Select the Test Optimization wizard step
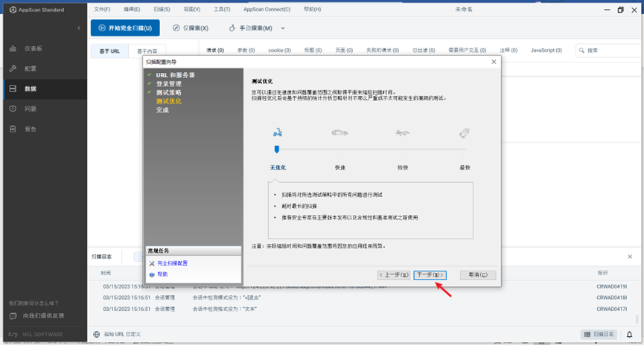This screenshot has height=345, width=644. 169,101
